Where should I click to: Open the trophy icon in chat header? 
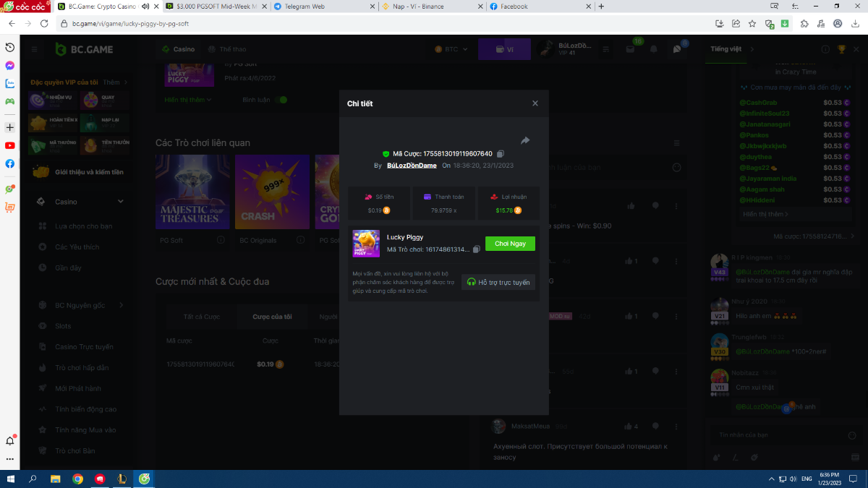pyautogui.click(x=841, y=49)
